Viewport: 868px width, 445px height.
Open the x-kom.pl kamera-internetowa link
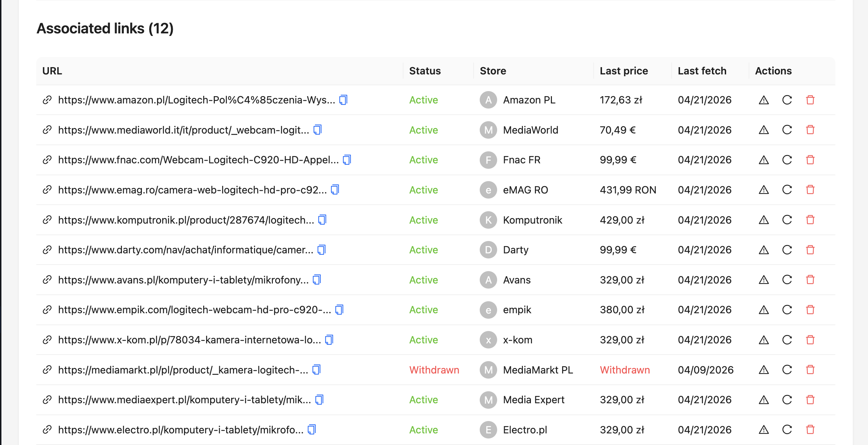189,340
